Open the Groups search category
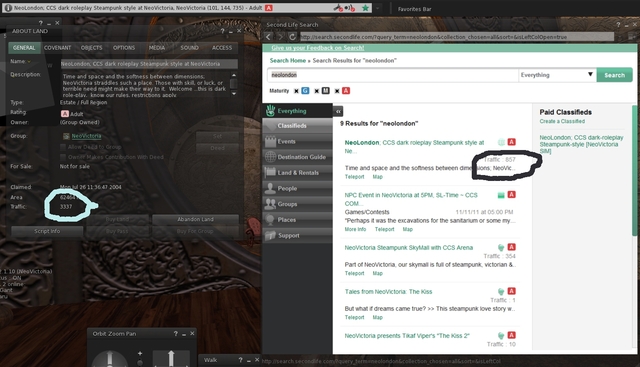 point(298,204)
